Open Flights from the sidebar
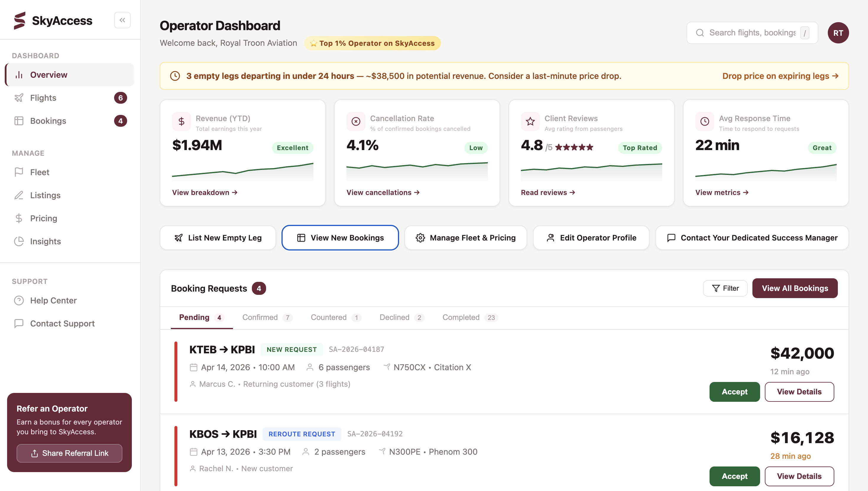This screenshot has width=868, height=491. tap(43, 98)
